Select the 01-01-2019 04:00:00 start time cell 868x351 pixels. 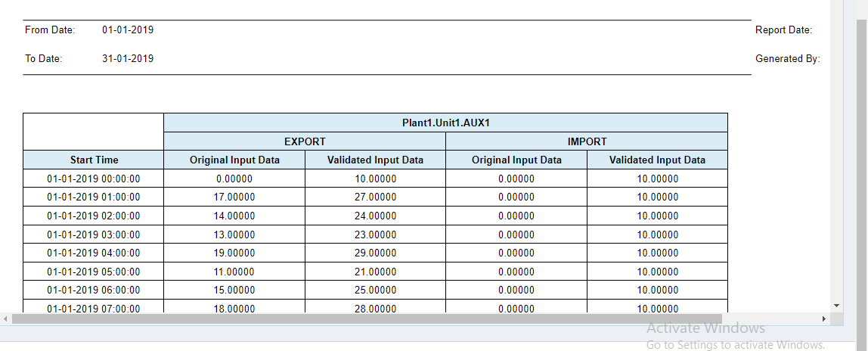tap(94, 253)
